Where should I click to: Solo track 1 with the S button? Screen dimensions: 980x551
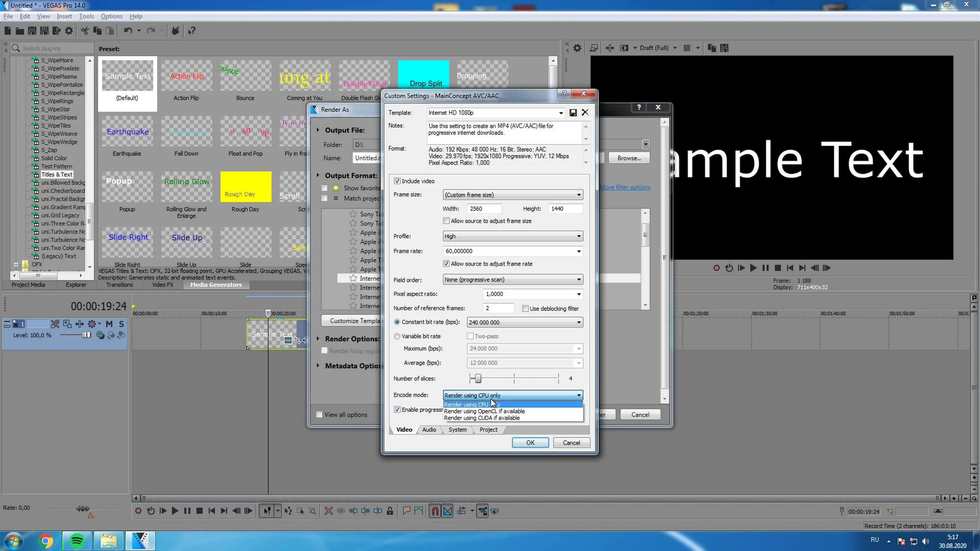[x=122, y=324]
